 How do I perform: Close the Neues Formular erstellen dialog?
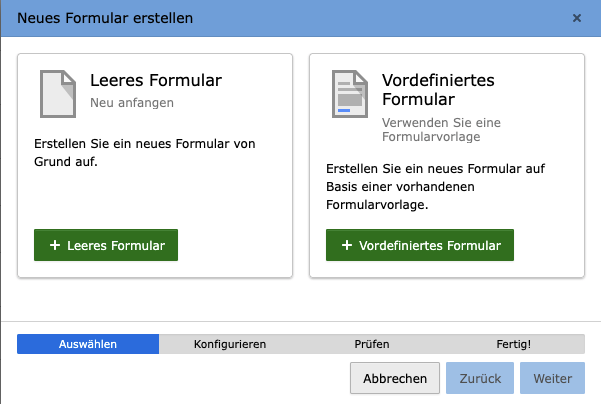(576, 18)
